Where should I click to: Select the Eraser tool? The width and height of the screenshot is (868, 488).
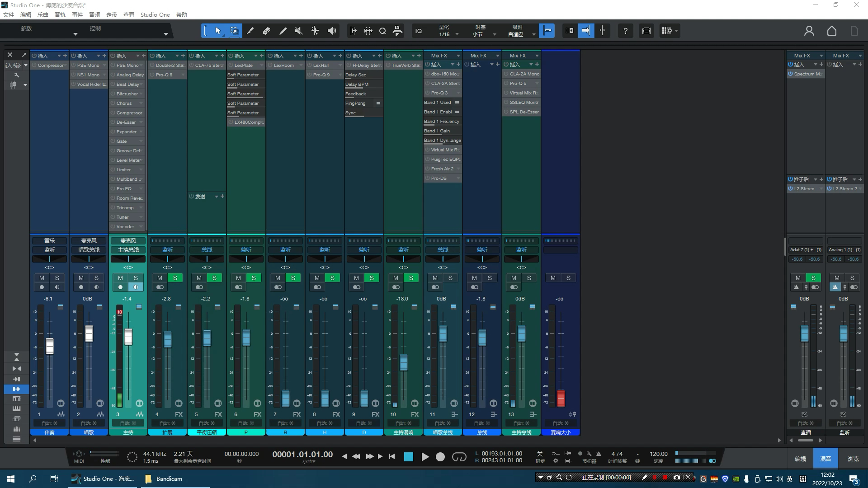(x=267, y=31)
